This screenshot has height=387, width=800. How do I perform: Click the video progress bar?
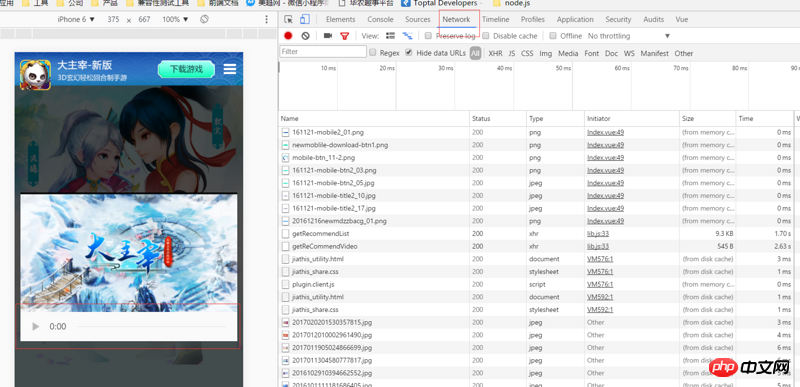(151, 326)
